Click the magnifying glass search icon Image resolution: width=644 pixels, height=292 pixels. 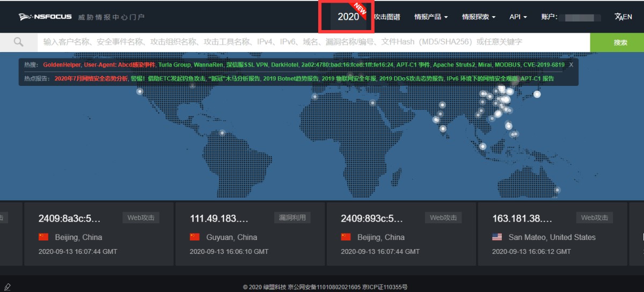(19, 42)
